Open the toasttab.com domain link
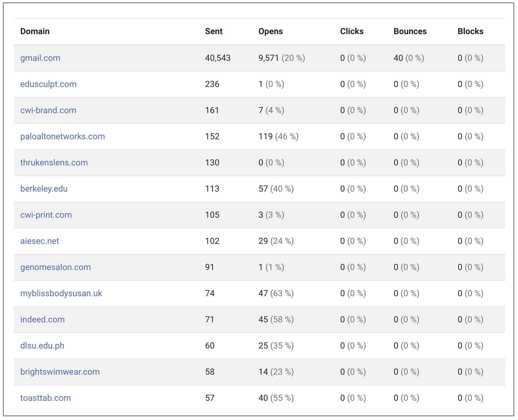Viewport: 518px width, 420px height. click(45, 398)
